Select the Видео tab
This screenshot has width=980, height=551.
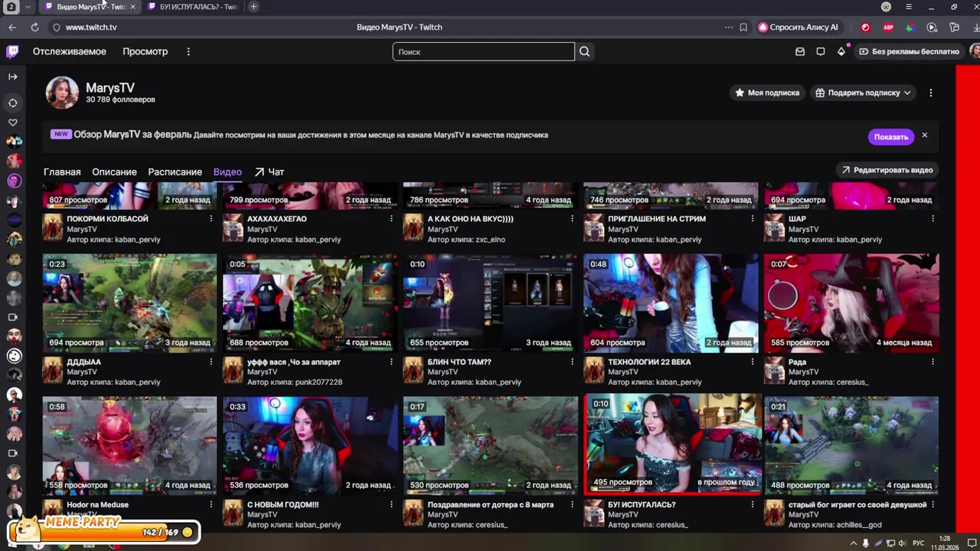pos(227,172)
